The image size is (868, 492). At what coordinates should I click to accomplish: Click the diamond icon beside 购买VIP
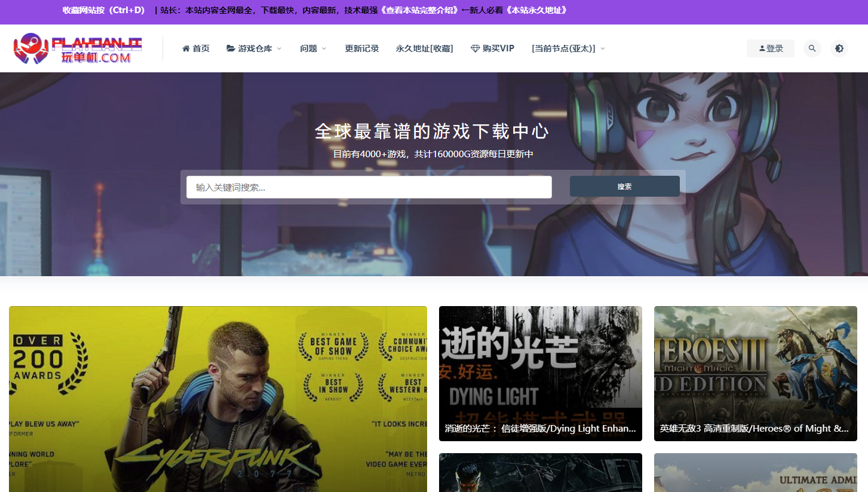475,48
